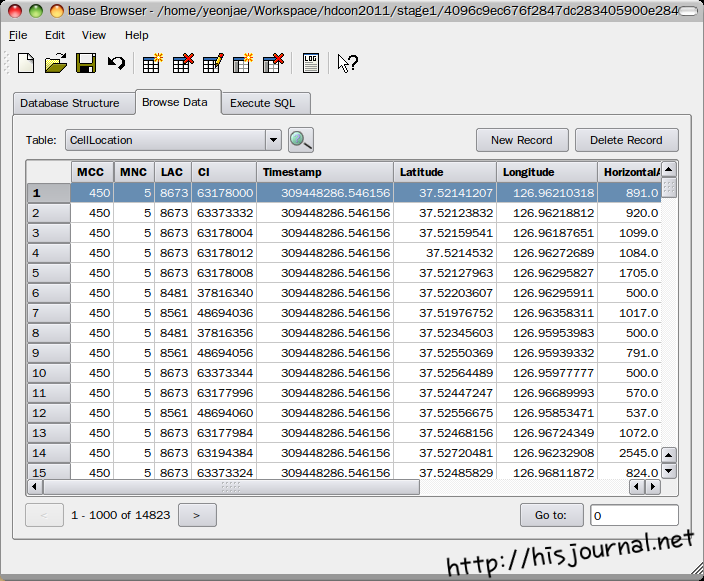The height and width of the screenshot is (581, 704).
Task: Click Latitude cell 37.52468156
Action: pyautogui.click(x=445, y=433)
